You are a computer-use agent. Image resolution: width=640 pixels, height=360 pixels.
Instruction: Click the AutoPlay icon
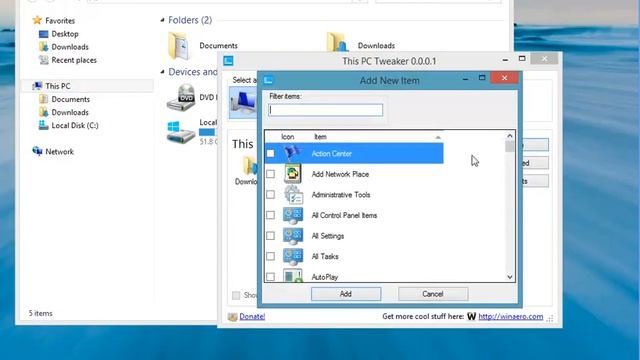(x=293, y=276)
